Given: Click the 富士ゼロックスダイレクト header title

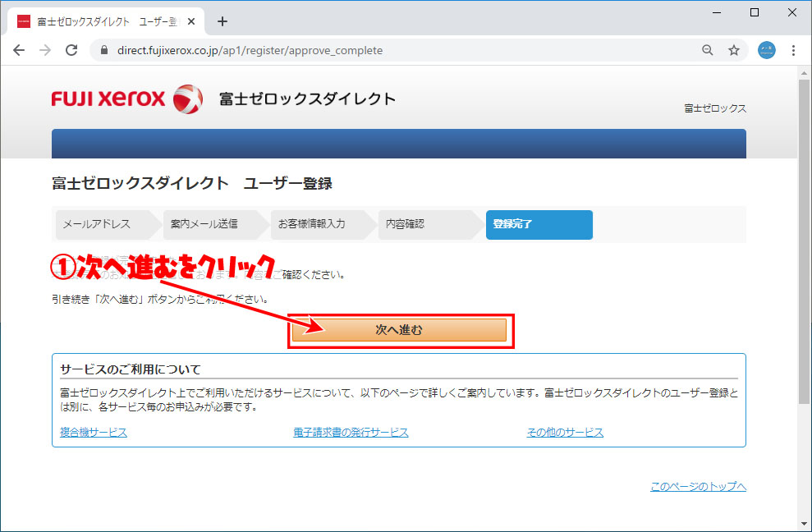Looking at the screenshot, I should point(308,99).
